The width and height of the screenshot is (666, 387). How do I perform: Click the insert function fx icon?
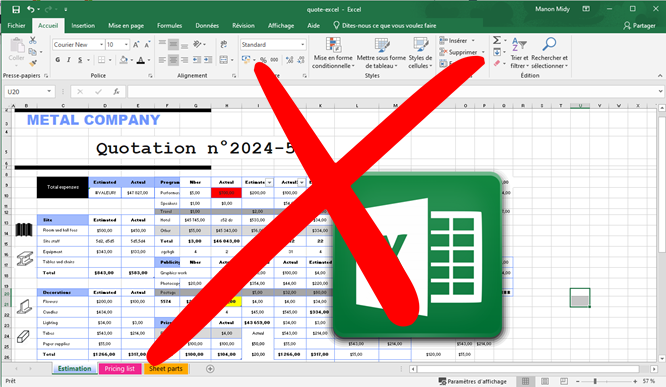[x=116, y=91]
